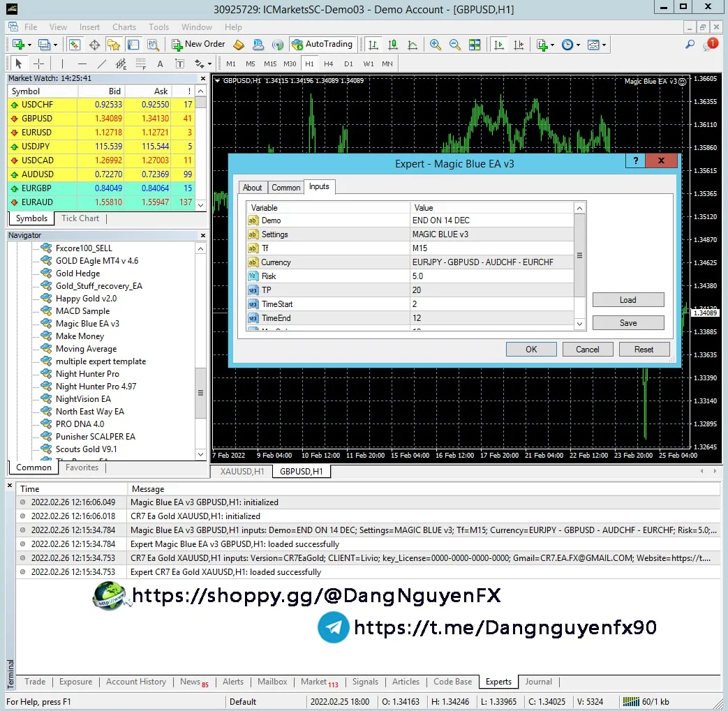728x711 pixels.
Task: Toggle the Market Watch panel icon
Action: (74, 45)
